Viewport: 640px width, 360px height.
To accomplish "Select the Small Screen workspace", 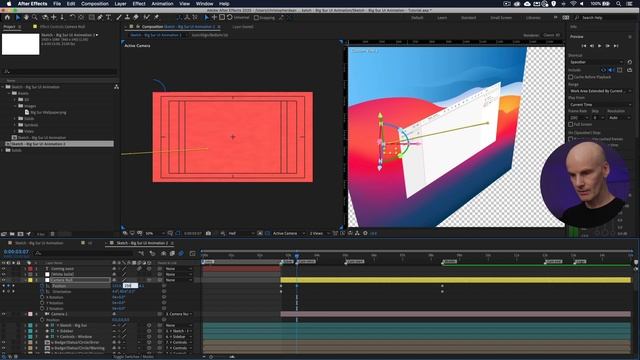I will pos(501,18).
